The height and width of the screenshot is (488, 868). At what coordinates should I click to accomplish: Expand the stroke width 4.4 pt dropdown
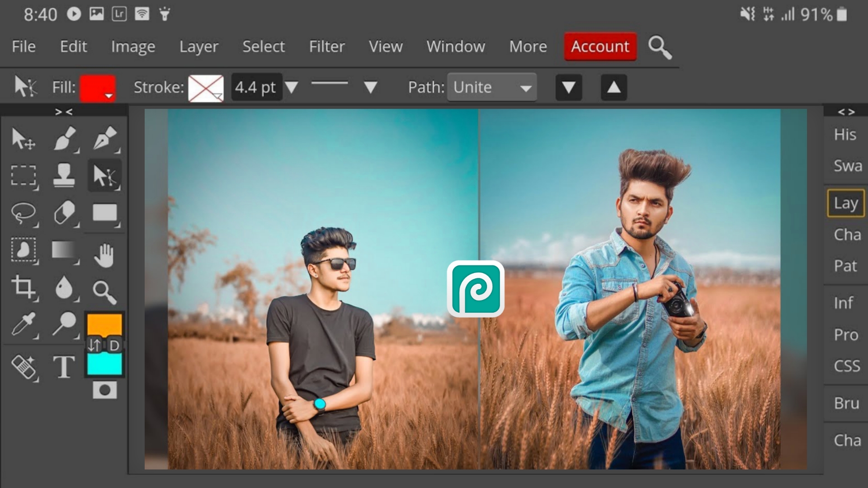click(292, 87)
